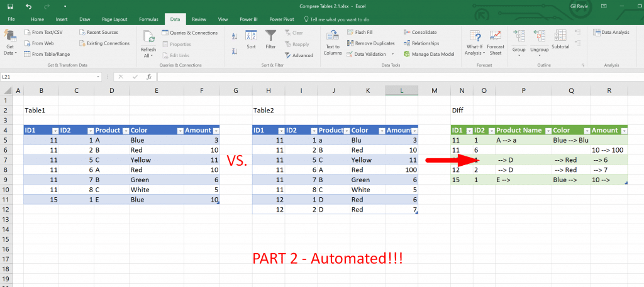Open Table2 ID1 filter dropdown
This screenshot has height=287, width=644.
click(281, 131)
